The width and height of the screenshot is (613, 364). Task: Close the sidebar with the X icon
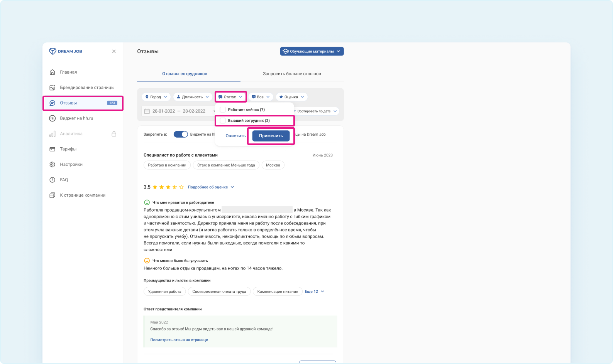point(114,51)
